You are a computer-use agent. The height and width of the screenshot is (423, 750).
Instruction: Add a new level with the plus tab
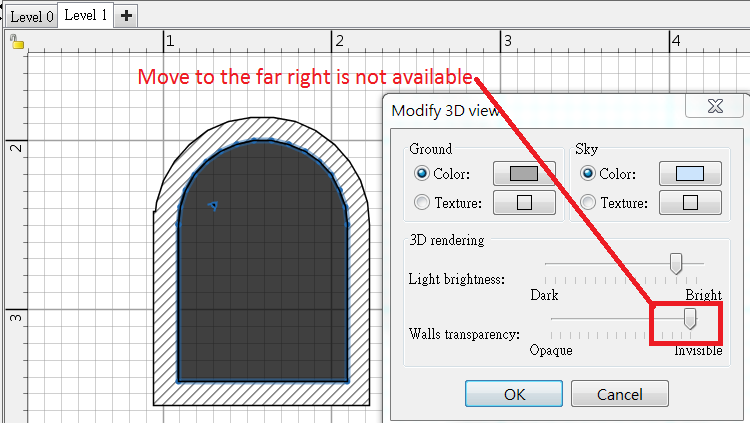(126, 16)
